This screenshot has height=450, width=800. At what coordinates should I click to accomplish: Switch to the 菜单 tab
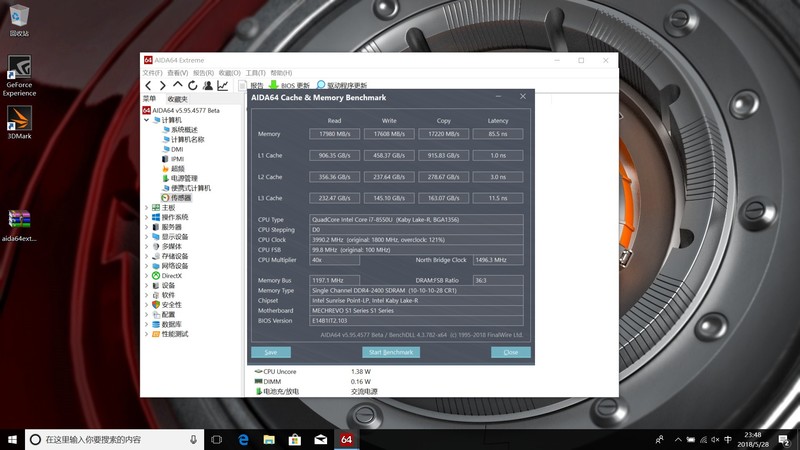point(149,98)
